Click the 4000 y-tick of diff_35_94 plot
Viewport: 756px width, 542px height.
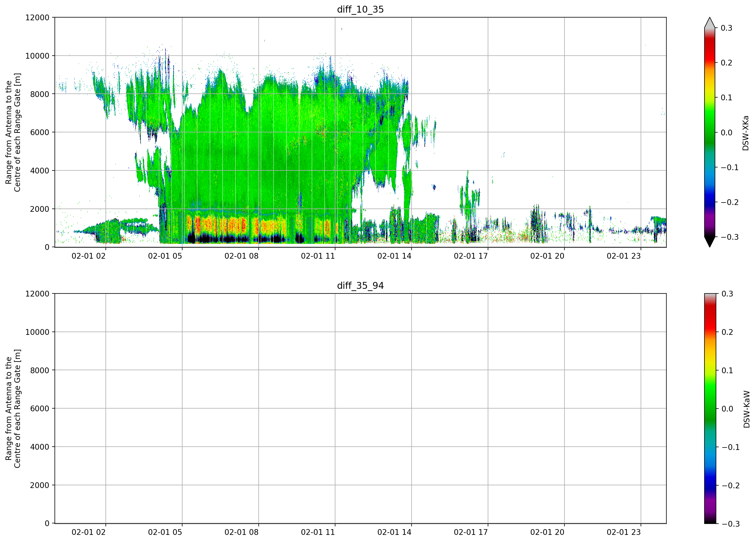(x=40, y=447)
